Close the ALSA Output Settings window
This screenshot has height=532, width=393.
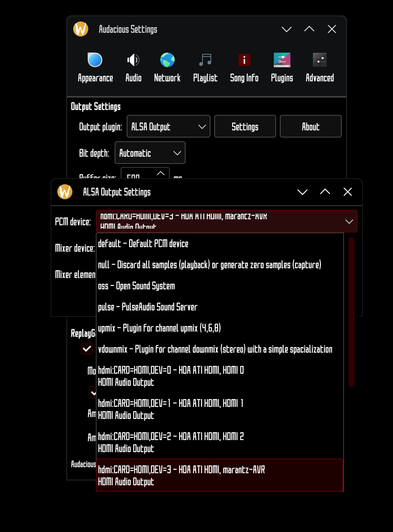pos(348,192)
